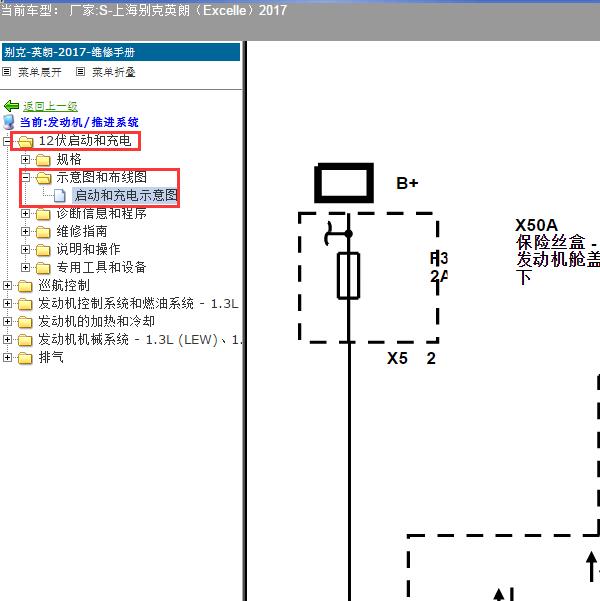Expand the 发动机机械系统 node

pyautogui.click(x=7, y=340)
